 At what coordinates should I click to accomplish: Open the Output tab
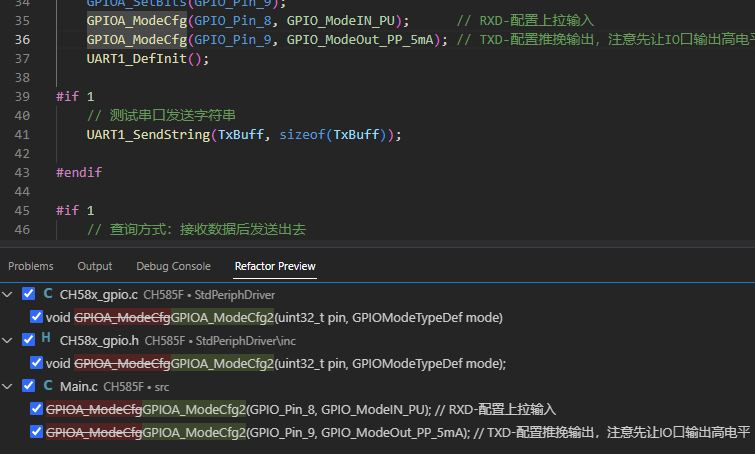pos(94,266)
